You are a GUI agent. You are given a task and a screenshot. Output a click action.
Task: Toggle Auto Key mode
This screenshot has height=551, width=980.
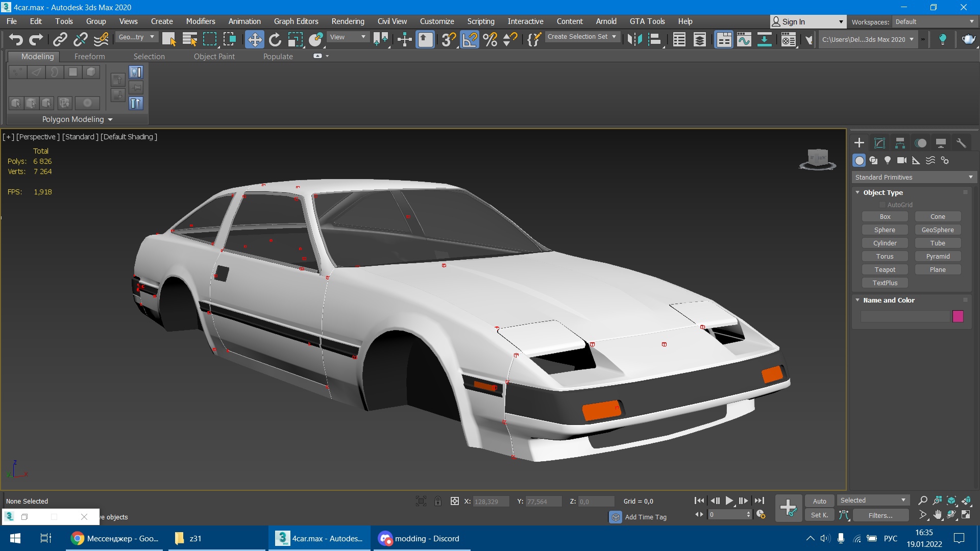point(819,501)
